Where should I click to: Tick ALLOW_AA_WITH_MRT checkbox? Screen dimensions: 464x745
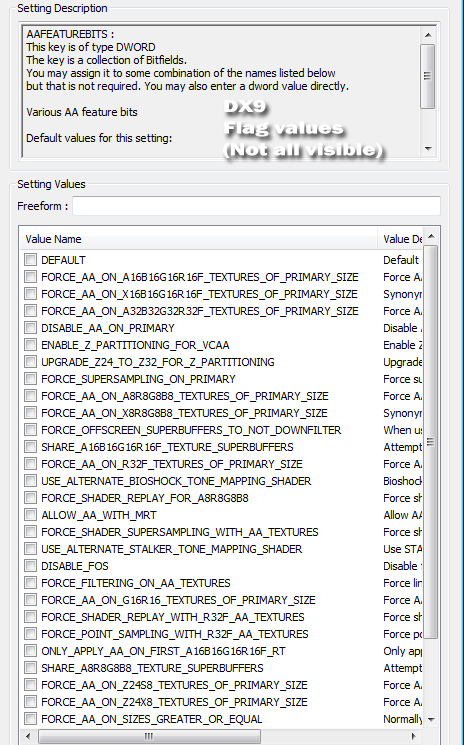[x=30, y=515]
